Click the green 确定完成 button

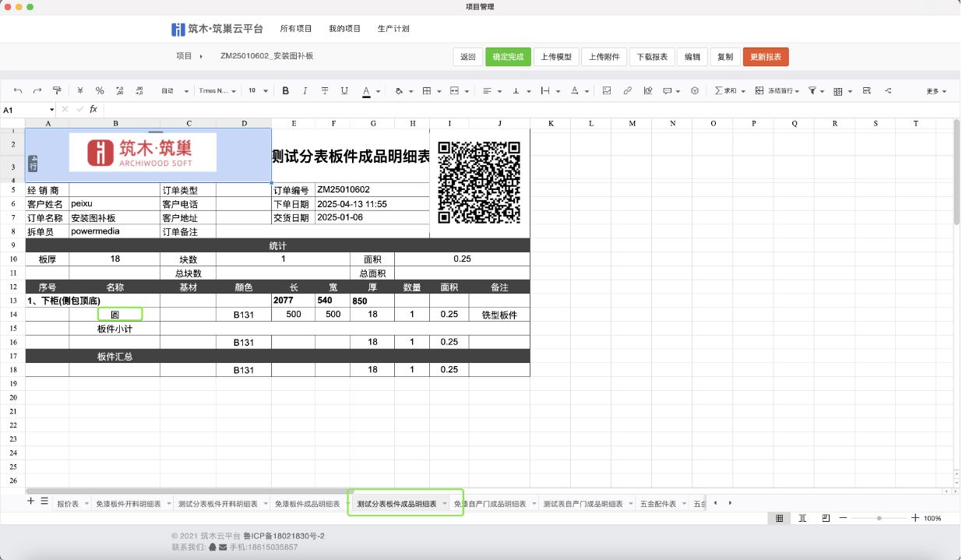508,56
